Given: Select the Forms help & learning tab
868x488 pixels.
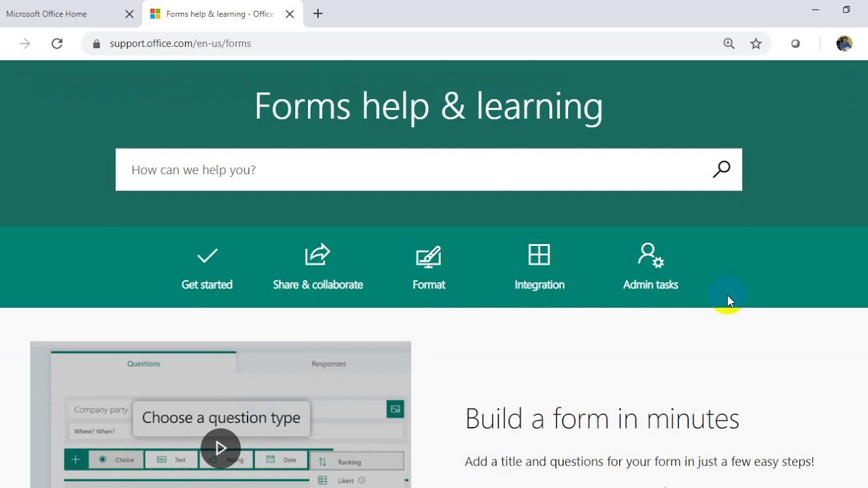Looking at the screenshot, I should pyautogui.click(x=223, y=14).
